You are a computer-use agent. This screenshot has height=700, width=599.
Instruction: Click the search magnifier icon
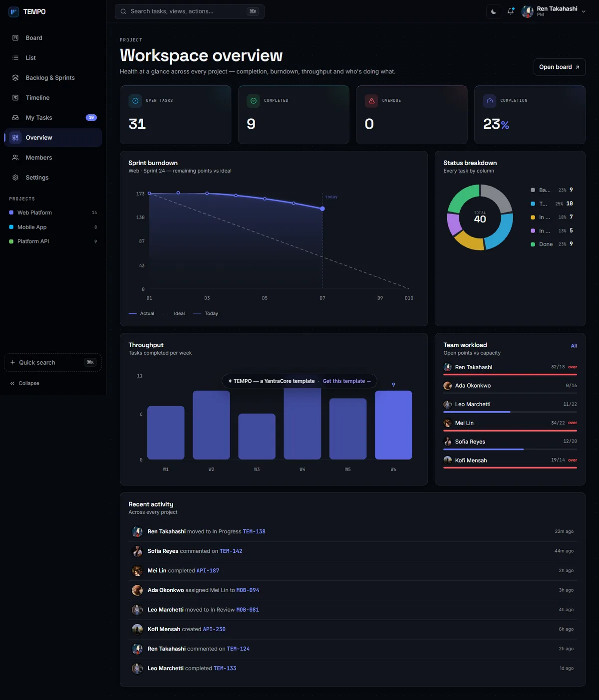point(123,11)
